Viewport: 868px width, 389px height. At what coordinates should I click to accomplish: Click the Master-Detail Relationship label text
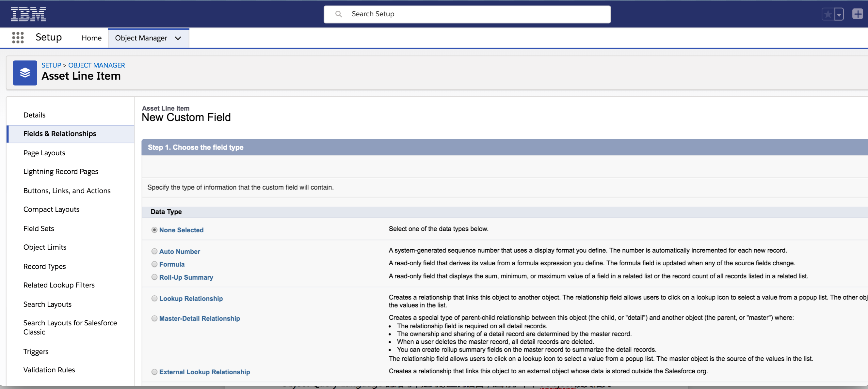click(200, 318)
